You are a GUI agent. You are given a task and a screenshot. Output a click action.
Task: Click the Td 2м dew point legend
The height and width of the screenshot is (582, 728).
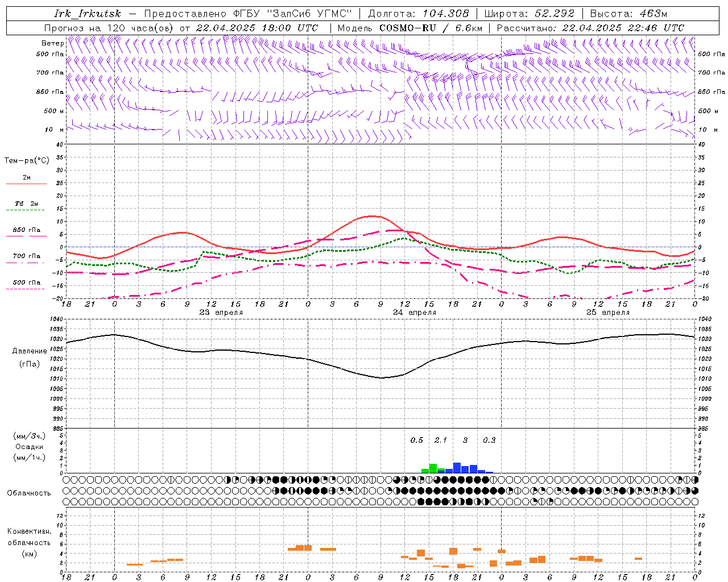(x=26, y=204)
